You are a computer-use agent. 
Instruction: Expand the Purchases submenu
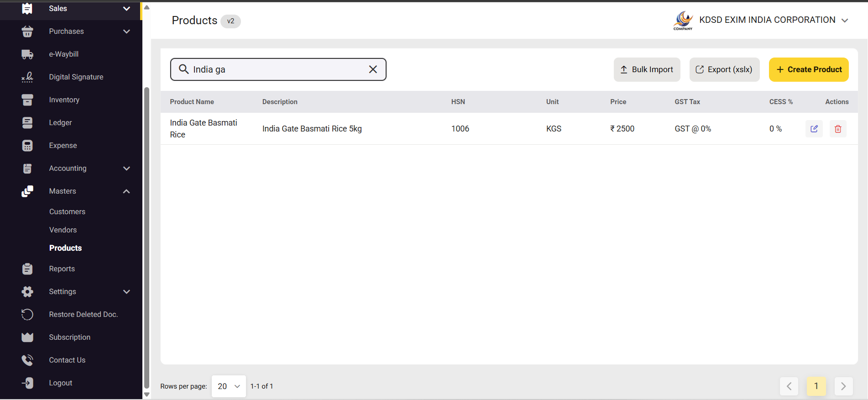[x=126, y=32]
